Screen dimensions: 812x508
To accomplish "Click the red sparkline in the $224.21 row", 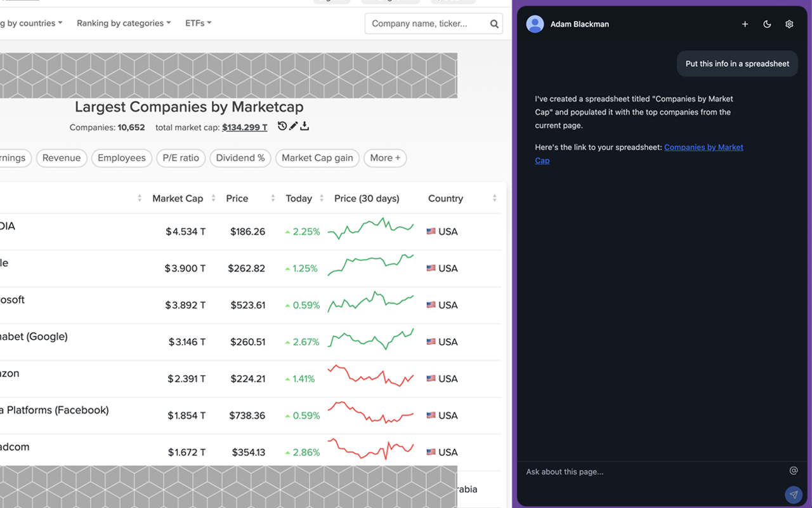I will (x=370, y=375).
